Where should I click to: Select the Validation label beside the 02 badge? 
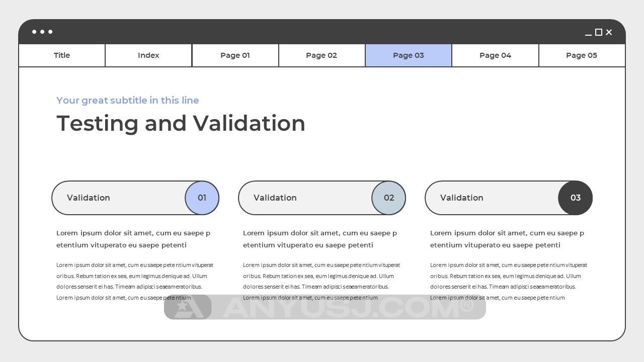(x=275, y=198)
